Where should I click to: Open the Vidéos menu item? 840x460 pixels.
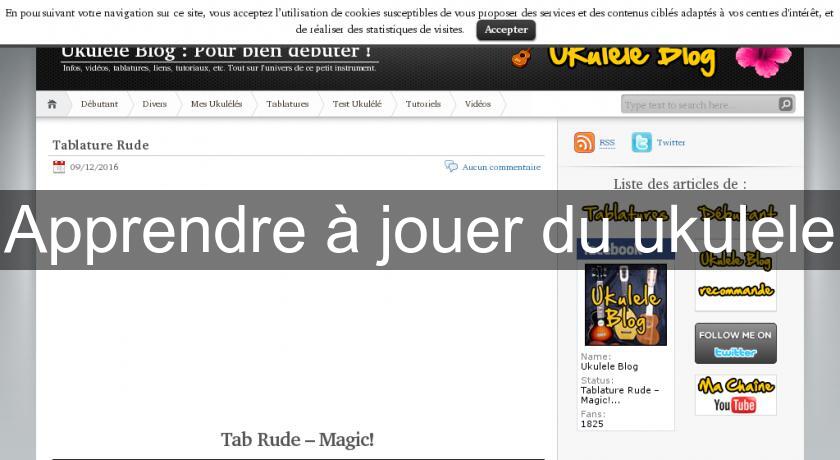pyautogui.click(x=477, y=104)
